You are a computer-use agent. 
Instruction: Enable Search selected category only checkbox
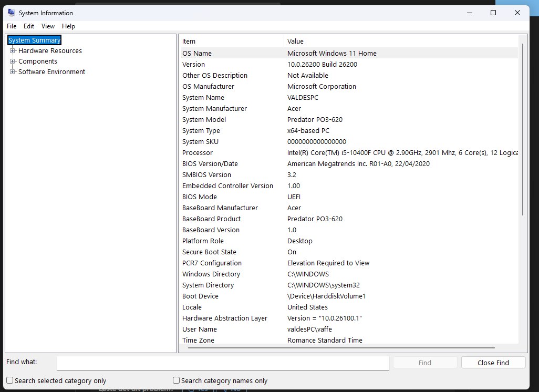coord(10,380)
